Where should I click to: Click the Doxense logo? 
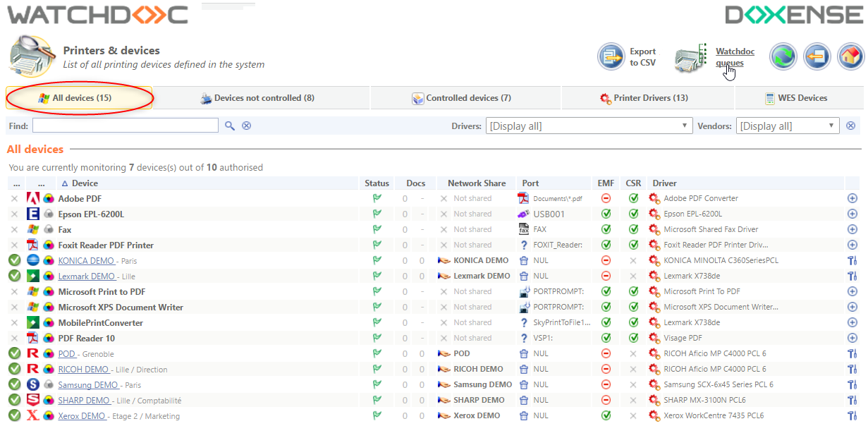[x=794, y=15]
